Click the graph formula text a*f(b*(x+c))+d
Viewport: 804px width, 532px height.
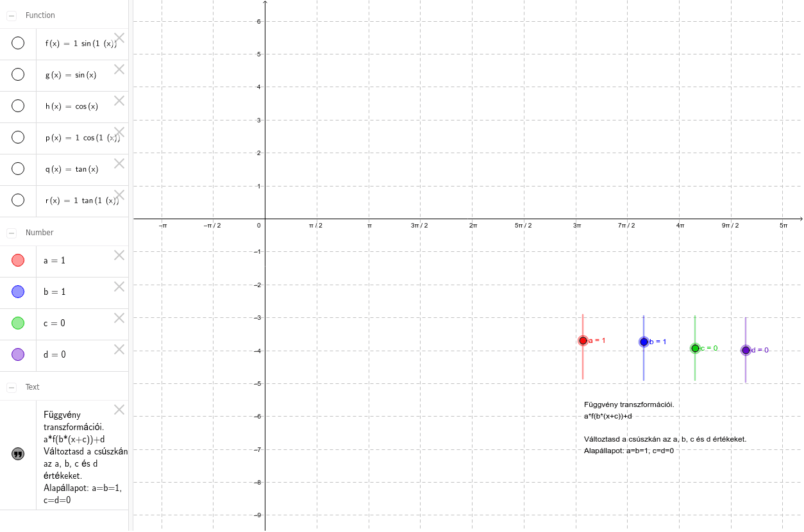608,416
